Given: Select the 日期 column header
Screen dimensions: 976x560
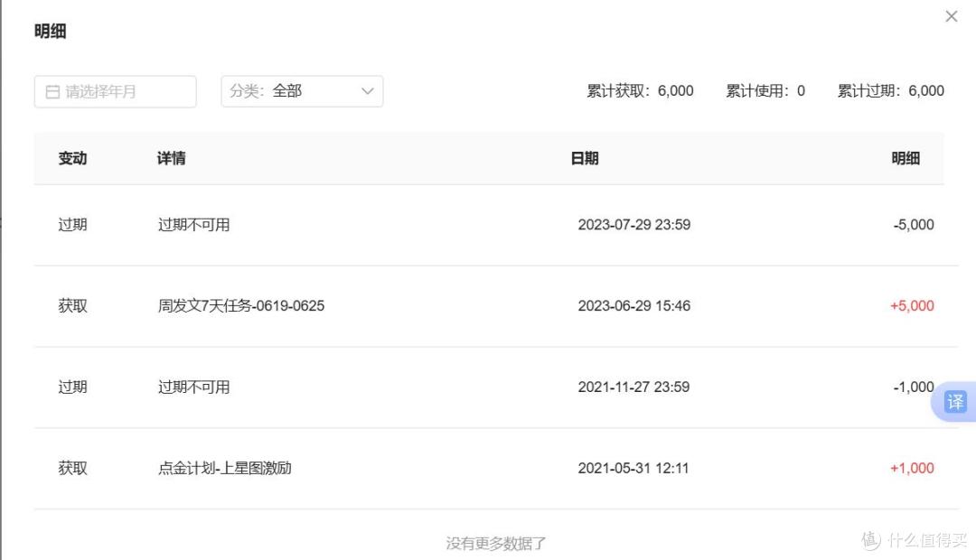Looking at the screenshot, I should pos(585,158).
